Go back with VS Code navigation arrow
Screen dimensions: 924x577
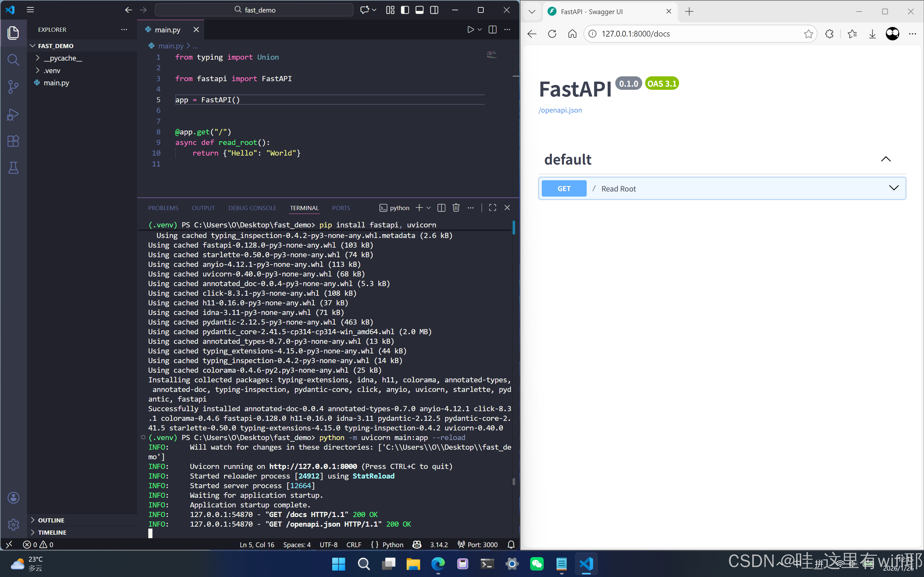[x=128, y=10]
